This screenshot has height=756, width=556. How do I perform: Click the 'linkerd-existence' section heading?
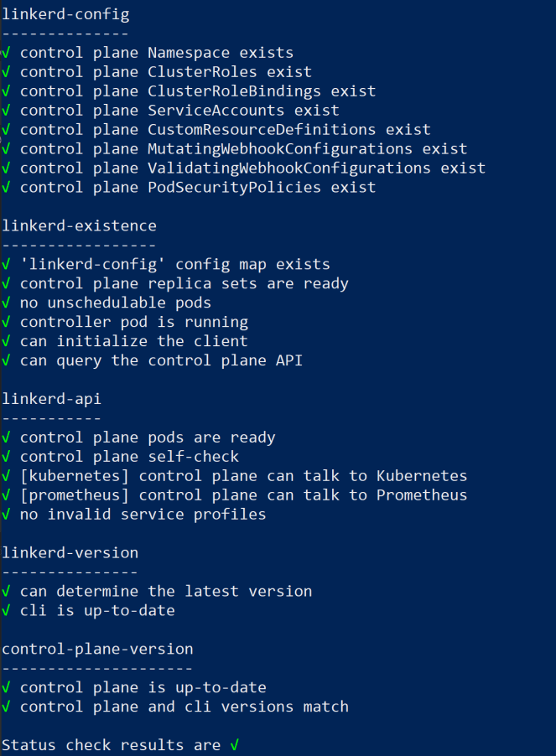(x=79, y=225)
